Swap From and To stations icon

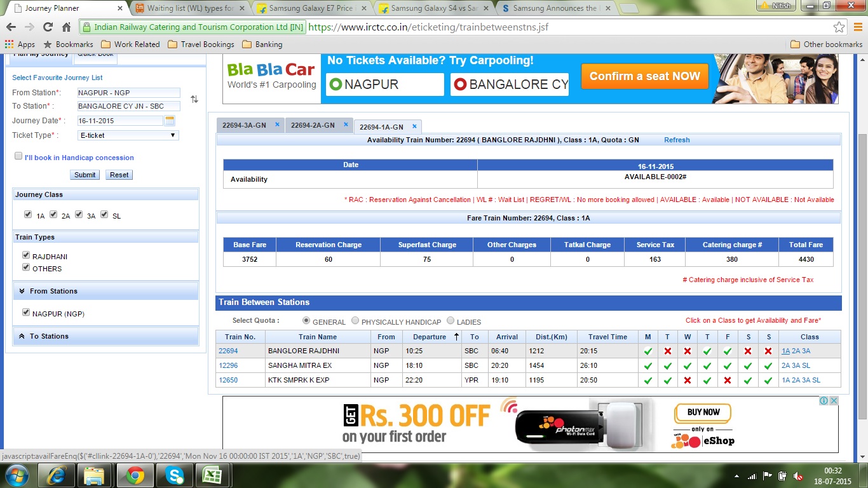tap(194, 99)
